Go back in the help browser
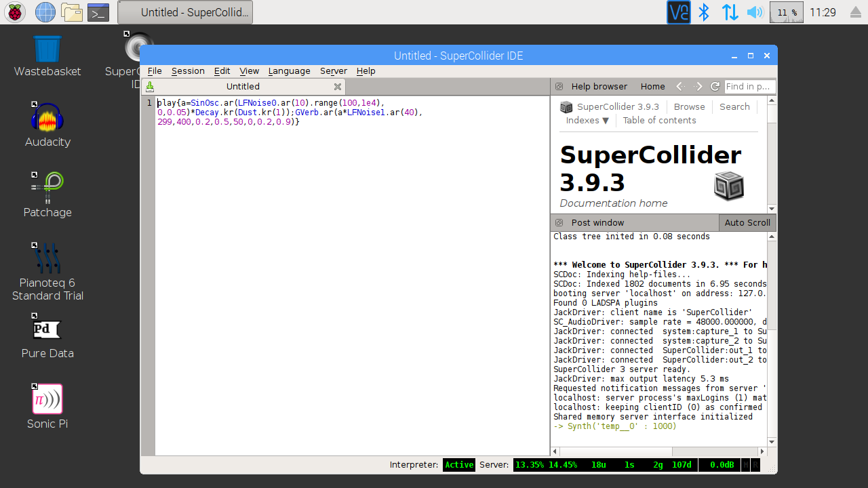The width and height of the screenshot is (868, 488). click(680, 87)
